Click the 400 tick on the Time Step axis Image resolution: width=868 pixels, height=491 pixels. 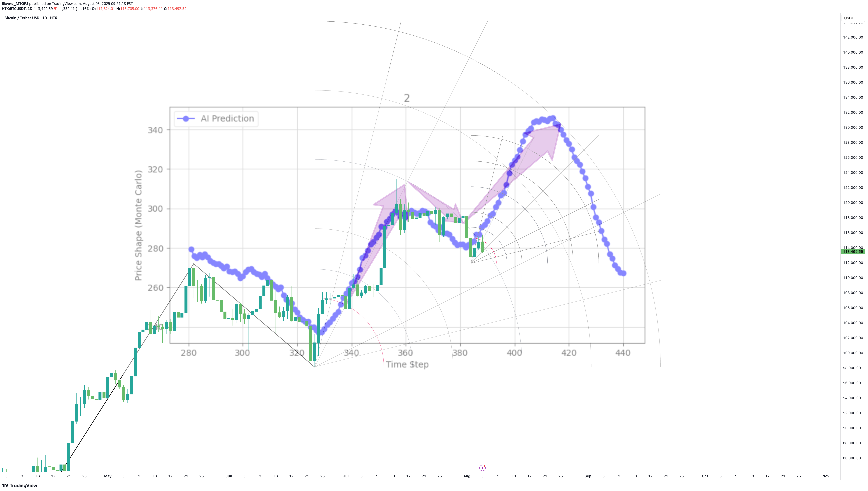pos(514,353)
